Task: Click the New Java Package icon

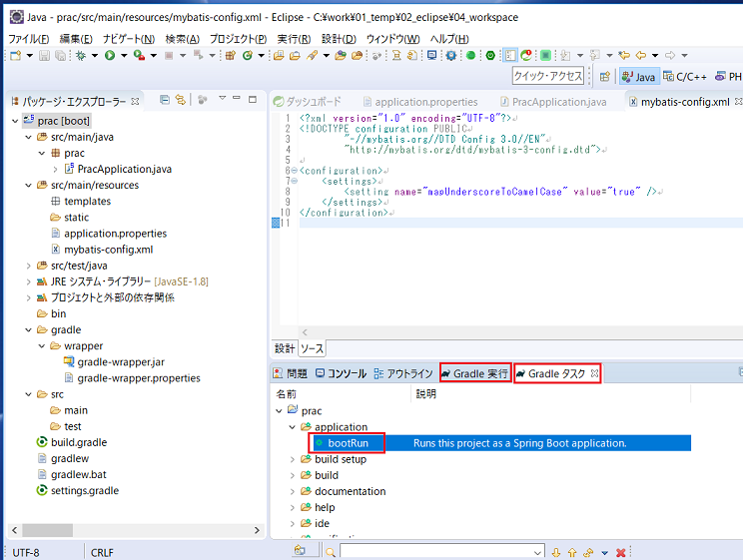Action: point(231,56)
